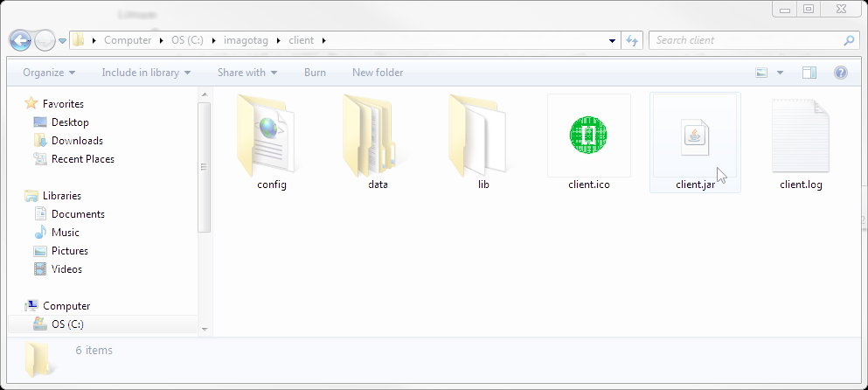Select Favorites in the navigation pane
This screenshot has height=390, width=868.
point(63,103)
